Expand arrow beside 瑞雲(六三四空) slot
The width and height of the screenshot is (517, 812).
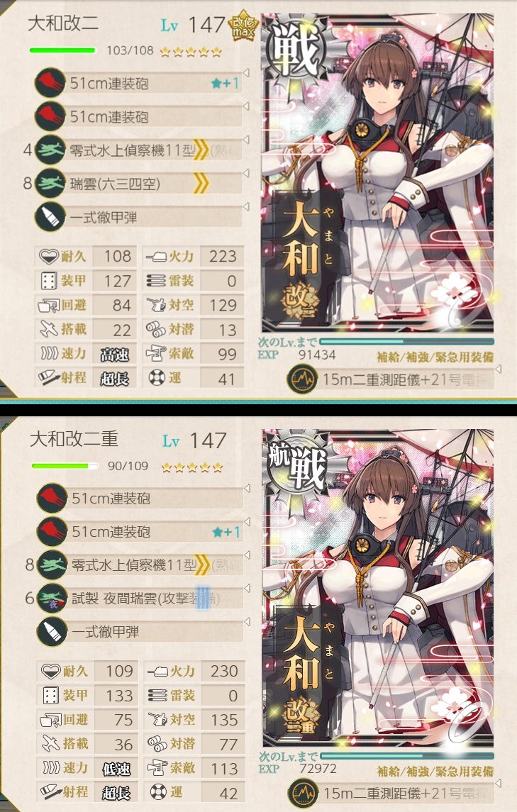246,173
